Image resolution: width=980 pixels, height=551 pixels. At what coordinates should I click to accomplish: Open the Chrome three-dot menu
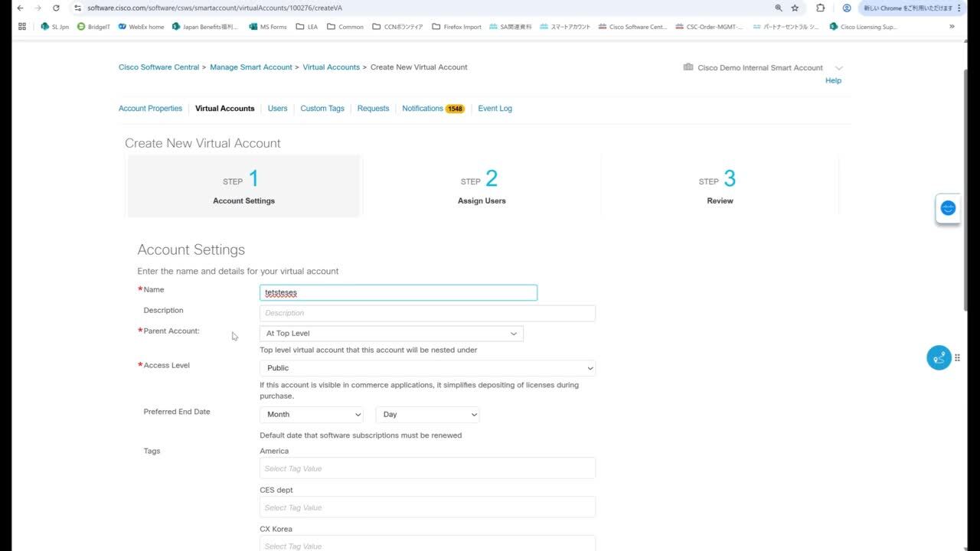pos(959,8)
